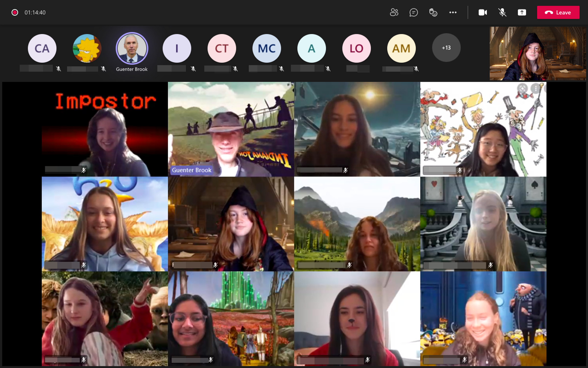The width and height of the screenshot is (588, 368).
Task: Click muted mic icon on Wonka tile
Action: tap(460, 170)
